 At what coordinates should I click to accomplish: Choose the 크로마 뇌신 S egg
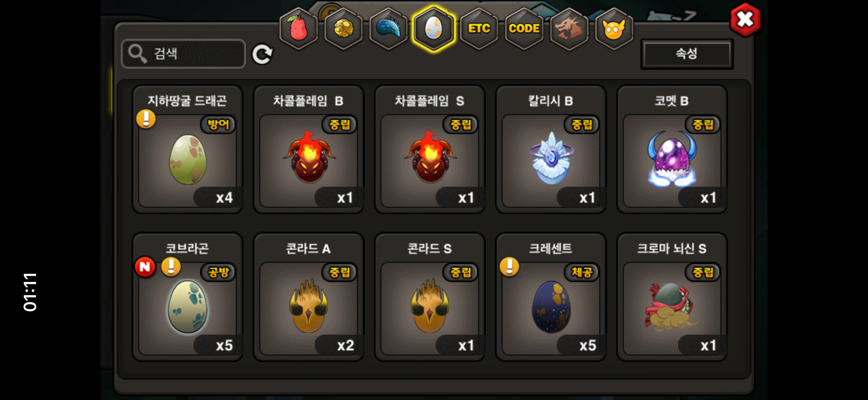pos(672,297)
